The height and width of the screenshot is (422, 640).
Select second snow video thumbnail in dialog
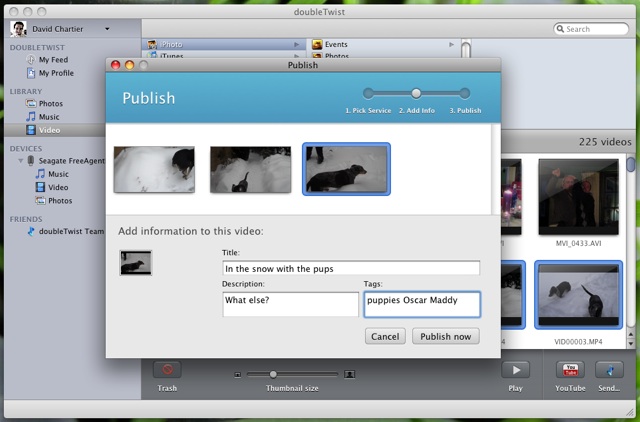(x=251, y=169)
